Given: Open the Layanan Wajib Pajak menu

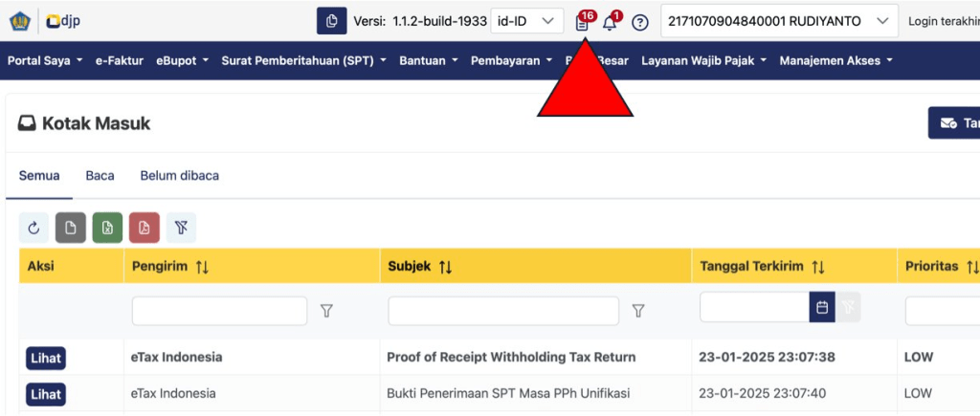Looking at the screenshot, I should 703,60.
